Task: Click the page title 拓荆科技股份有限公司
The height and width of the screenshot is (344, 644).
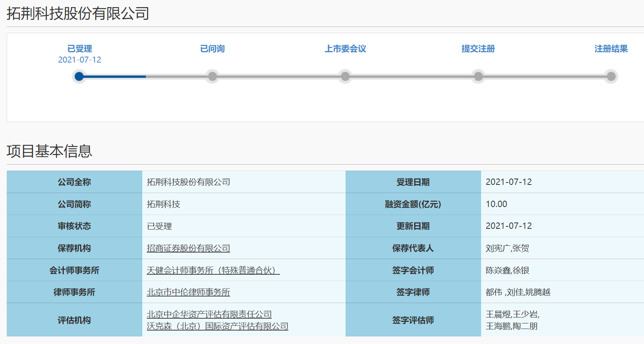Action: [78, 13]
